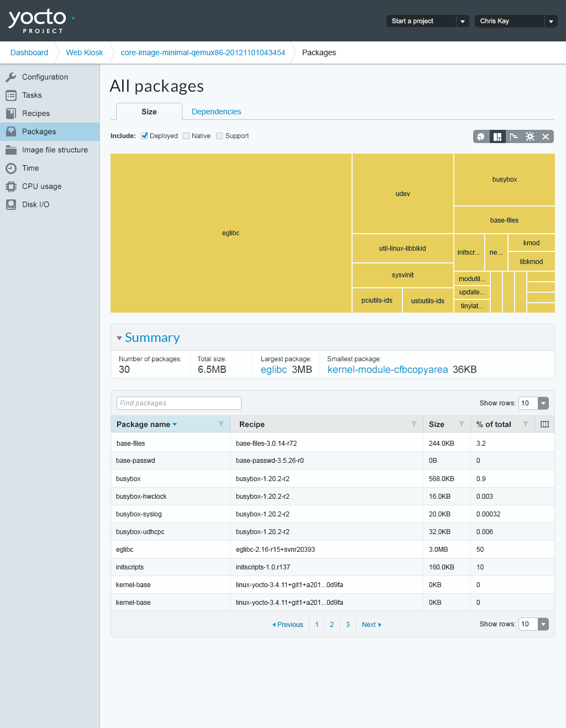Collapse the Summary section
The height and width of the screenshot is (728, 566).
click(119, 338)
